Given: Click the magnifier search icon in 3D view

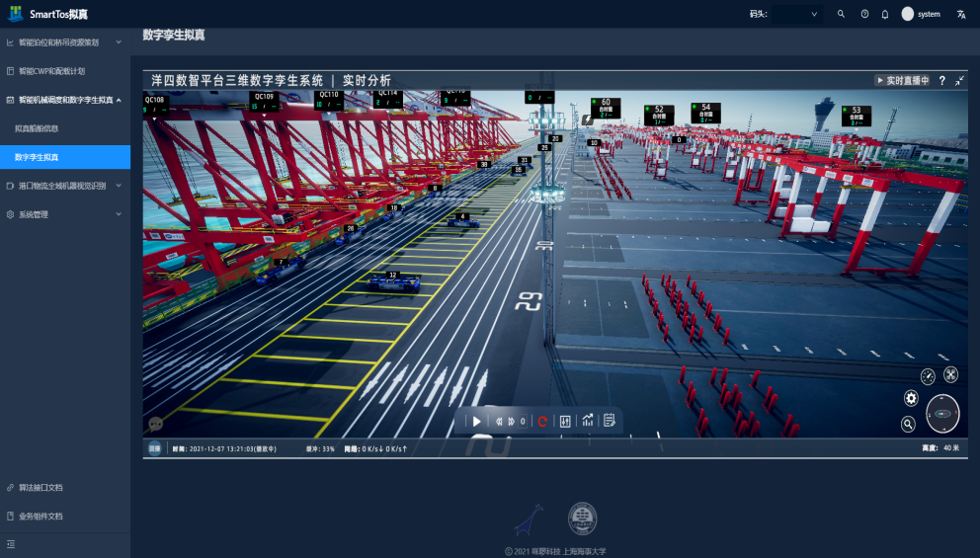Looking at the screenshot, I should click(908, 424).
